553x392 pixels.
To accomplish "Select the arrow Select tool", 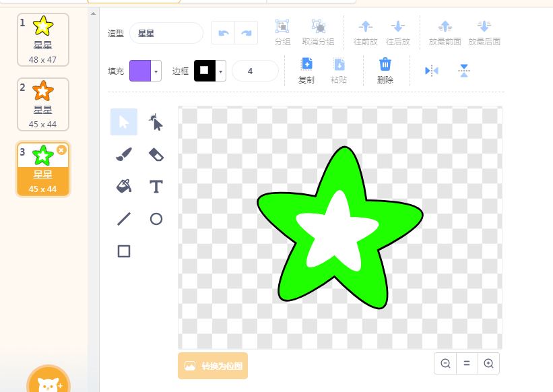I will pos(124,122).
